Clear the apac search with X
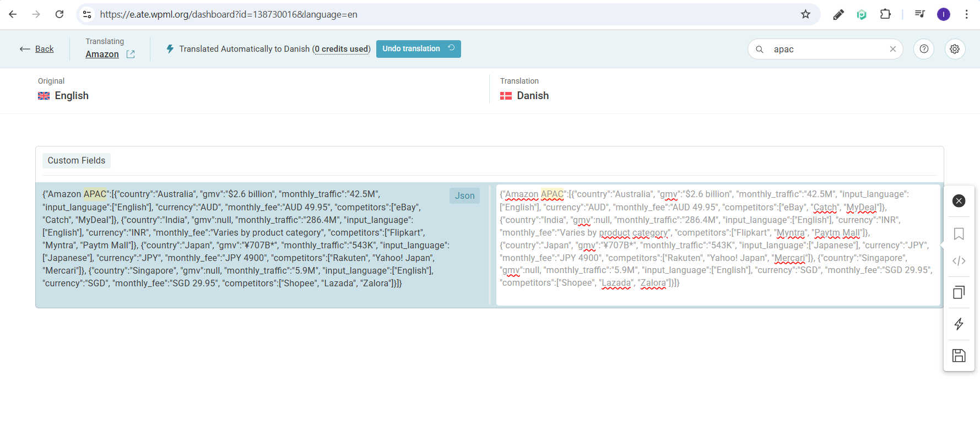The width and height of the screenshot is (980, 430). [893, 49]
